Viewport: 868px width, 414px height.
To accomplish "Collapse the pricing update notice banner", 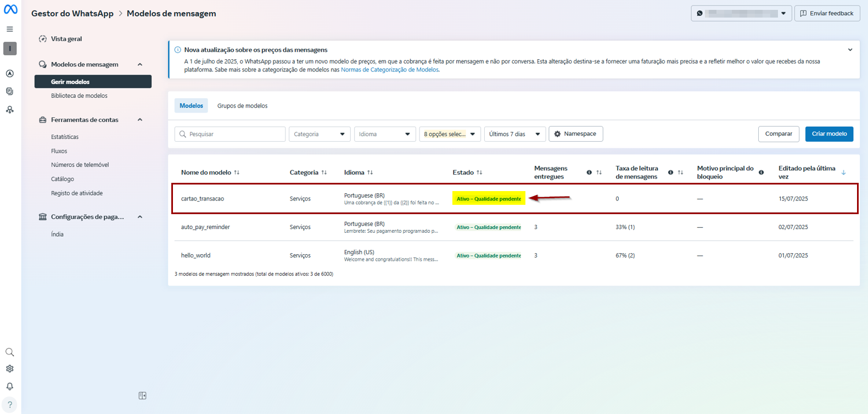I will coord(850,50).
